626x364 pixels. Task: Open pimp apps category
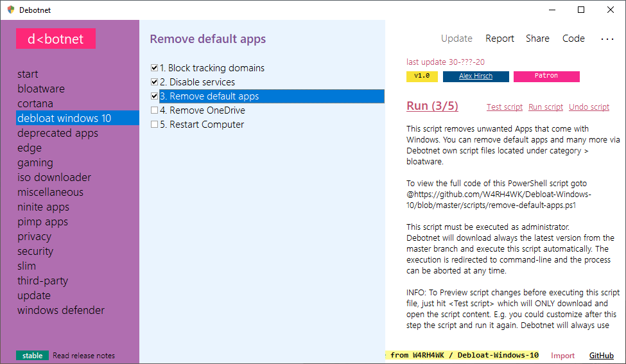[42, 222]
